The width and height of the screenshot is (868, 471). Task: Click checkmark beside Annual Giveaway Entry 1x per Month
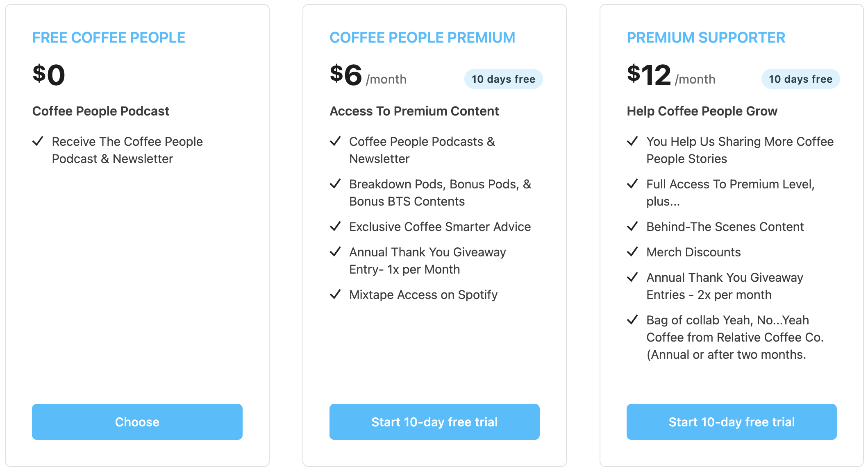point(335,252)
